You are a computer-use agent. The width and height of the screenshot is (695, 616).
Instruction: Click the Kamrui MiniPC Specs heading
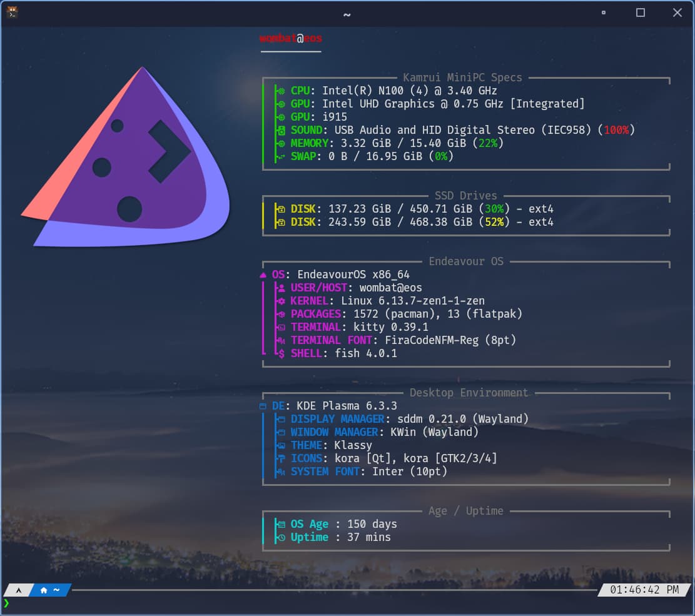point(462,78)
